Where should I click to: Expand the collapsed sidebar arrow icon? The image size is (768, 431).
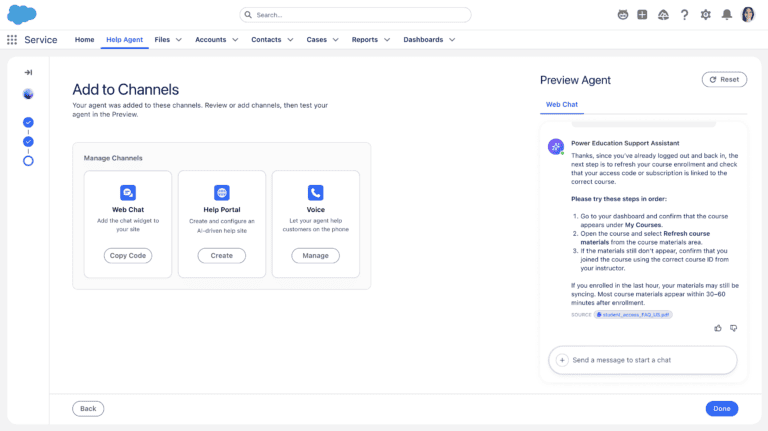click(x=28, y=72)
